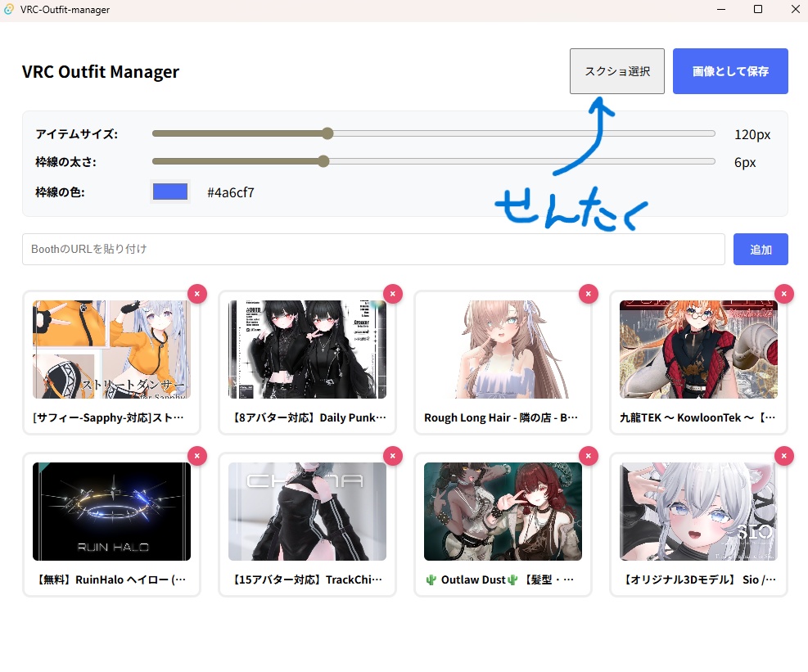Delete the RuinHalo ヘイロー item

click(x=196, y=455)
